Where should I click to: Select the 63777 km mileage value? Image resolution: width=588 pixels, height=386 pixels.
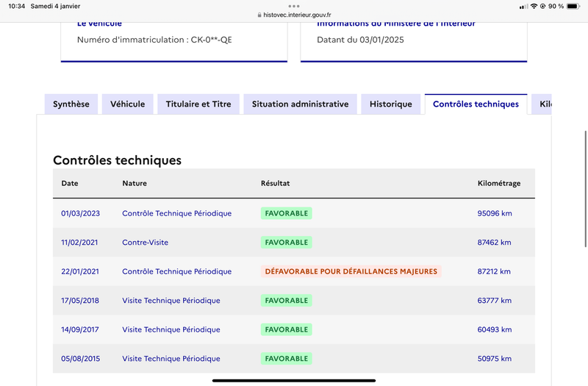[x=495, y=301]
